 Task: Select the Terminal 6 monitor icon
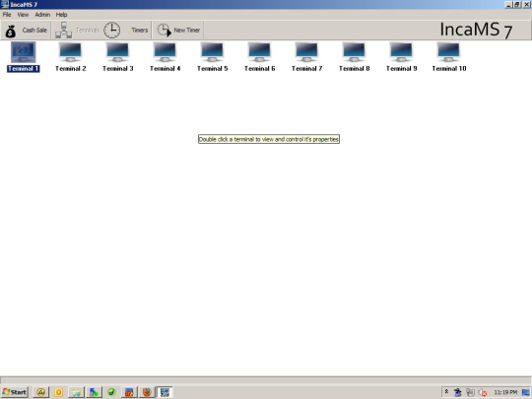(x=259, y=52)
